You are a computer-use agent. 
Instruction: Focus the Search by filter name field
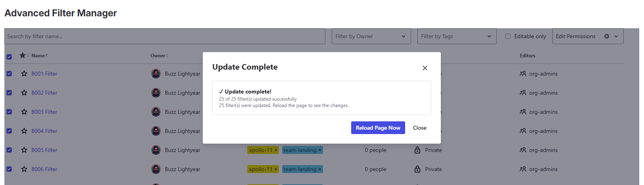(165, 36)
